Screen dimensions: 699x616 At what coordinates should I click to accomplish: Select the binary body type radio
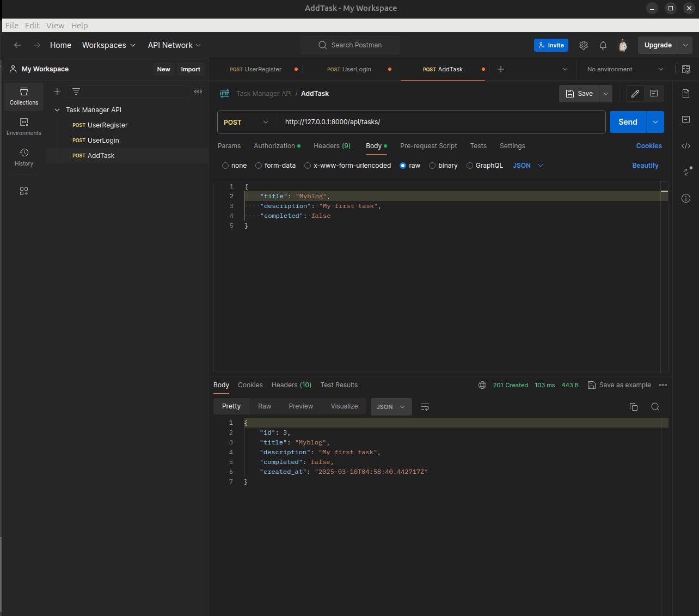[432, 166]
